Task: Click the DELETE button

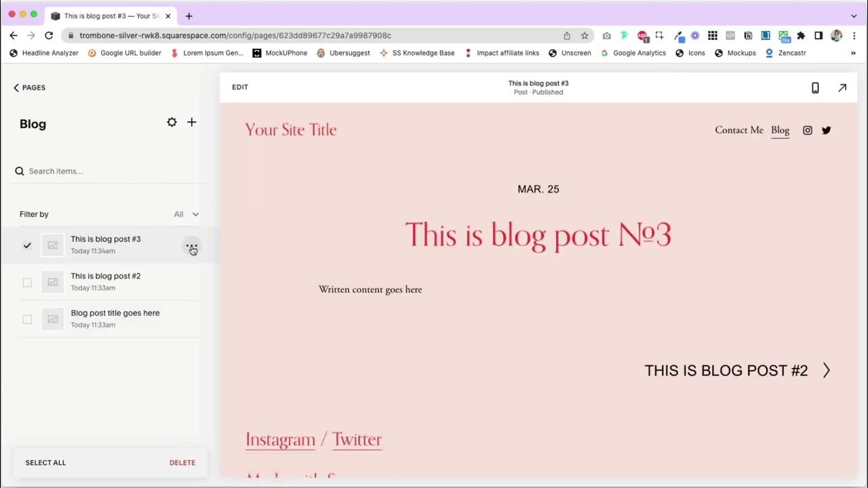Action: coord(182,463)
